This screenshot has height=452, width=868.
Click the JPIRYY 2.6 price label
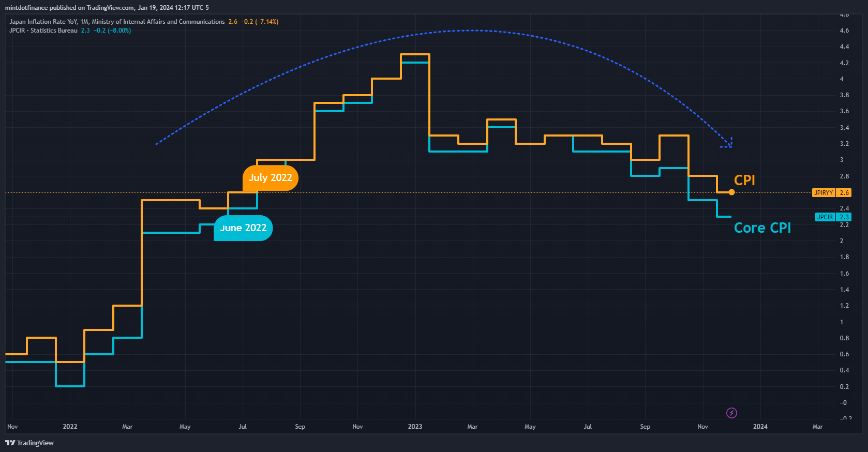click(831, 193)
